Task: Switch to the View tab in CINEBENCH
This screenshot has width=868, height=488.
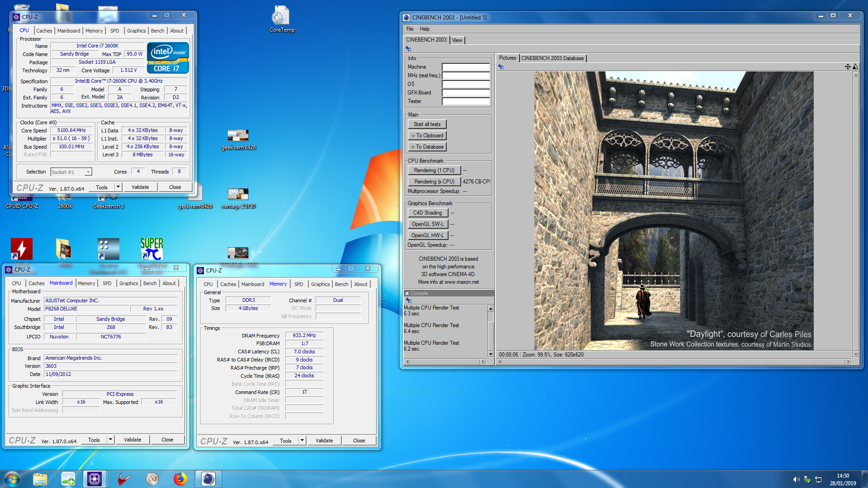Action: click(457, 40)
